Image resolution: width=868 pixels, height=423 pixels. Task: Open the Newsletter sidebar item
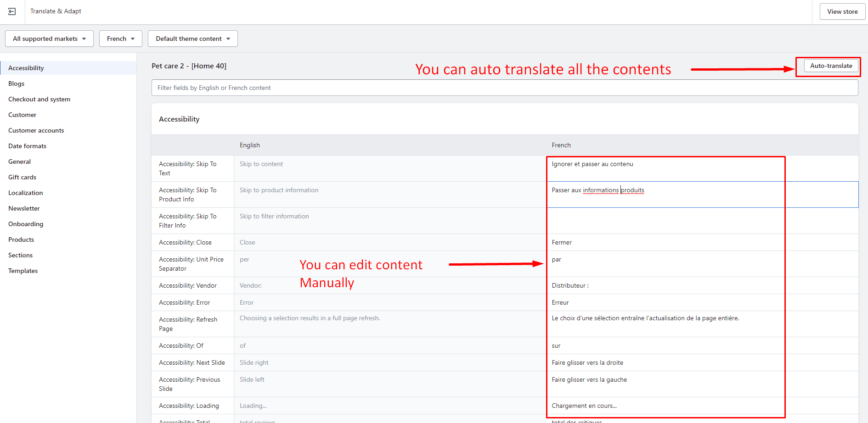tap(24, 208)
